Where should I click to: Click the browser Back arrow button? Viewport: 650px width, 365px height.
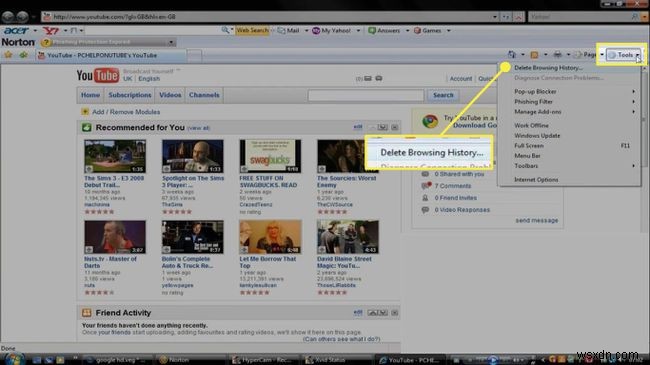pyautogui.click(x=8, y=17)
